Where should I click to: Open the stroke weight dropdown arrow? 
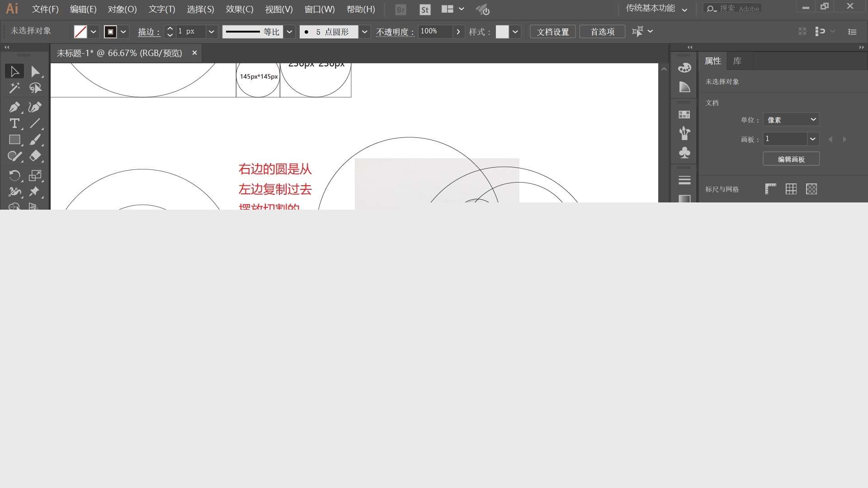[211, 32]
